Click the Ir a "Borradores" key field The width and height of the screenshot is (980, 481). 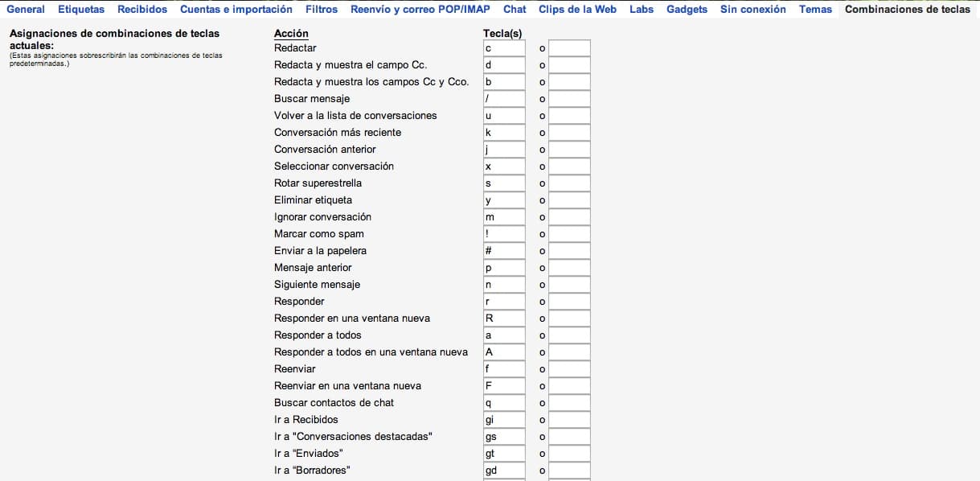coord(504,471)
